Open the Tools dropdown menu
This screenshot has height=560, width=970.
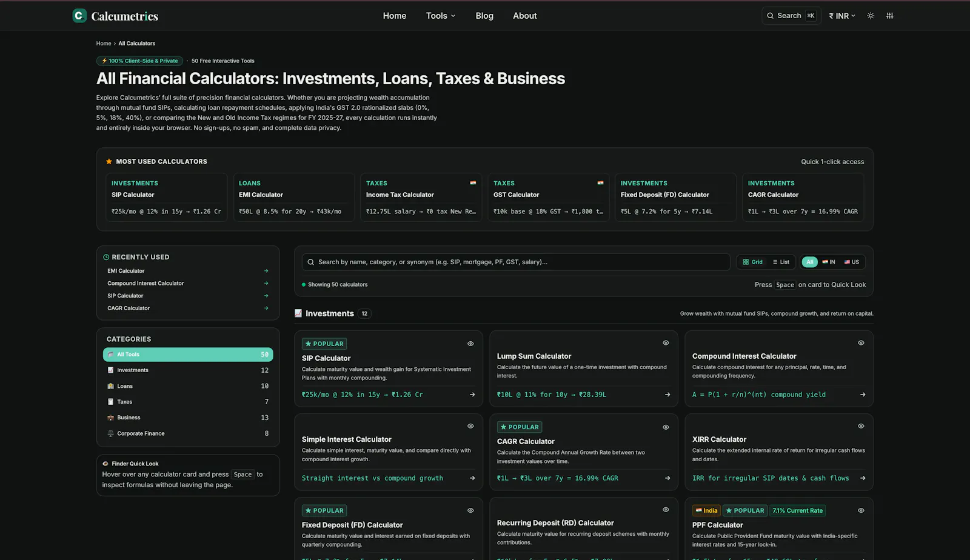[441, 16]
